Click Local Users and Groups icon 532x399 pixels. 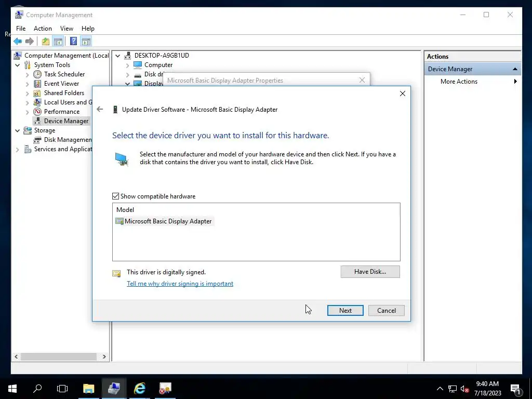[37, 102]
